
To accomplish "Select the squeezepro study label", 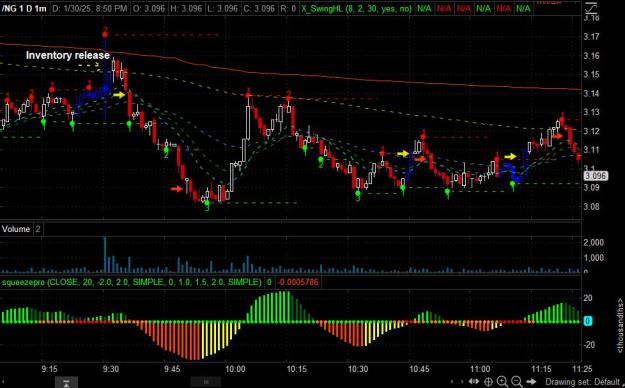I will click(132, 282).
